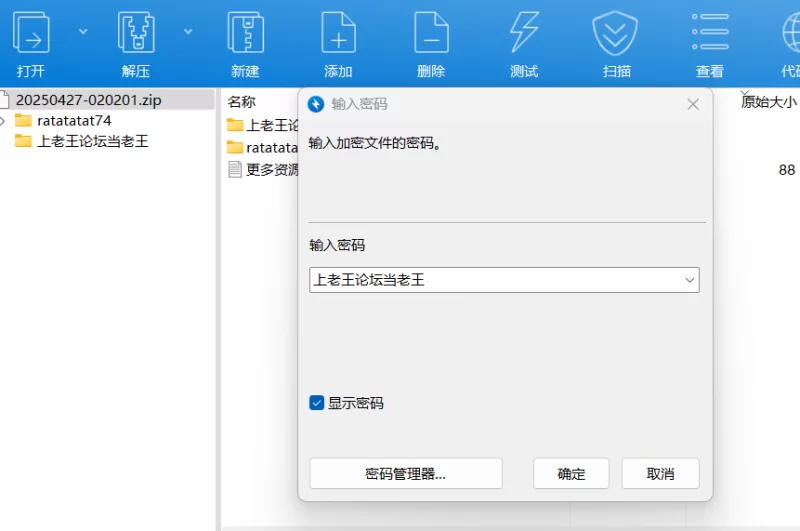
Task: Select the ratatatat74 folder in the tree
Action: coord(74,120)
